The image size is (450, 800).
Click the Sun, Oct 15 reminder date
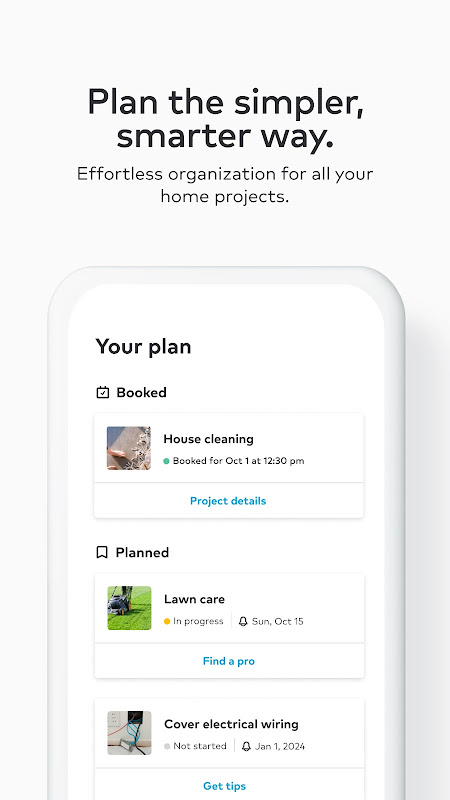coord(278,621)
